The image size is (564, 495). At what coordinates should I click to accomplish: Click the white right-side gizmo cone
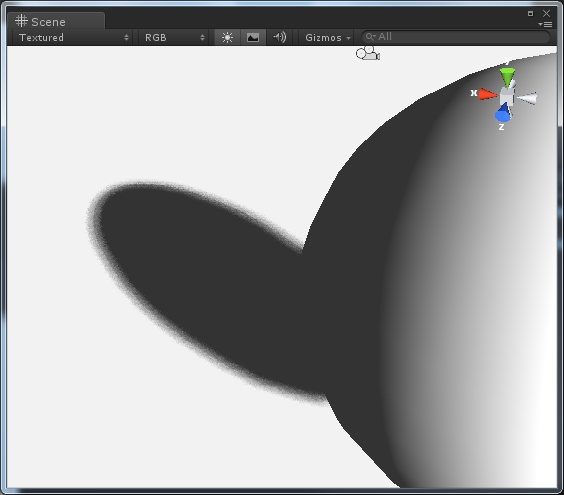(x=527, y=98)
